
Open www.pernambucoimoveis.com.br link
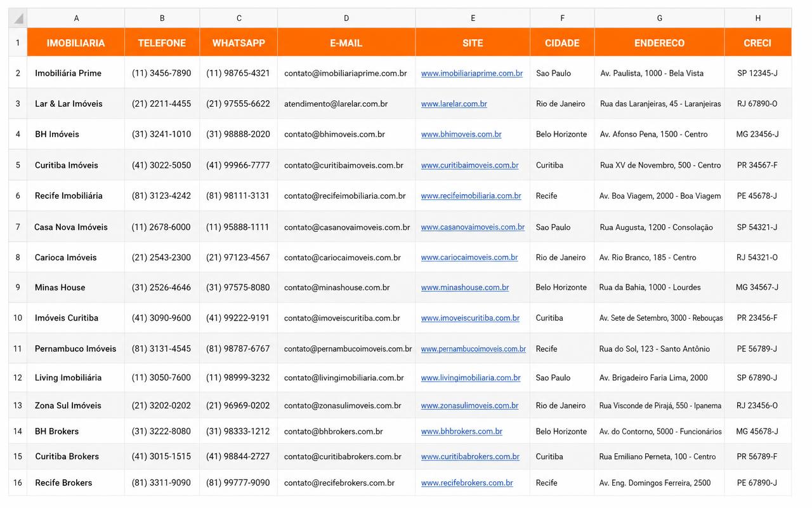[473, 349]
